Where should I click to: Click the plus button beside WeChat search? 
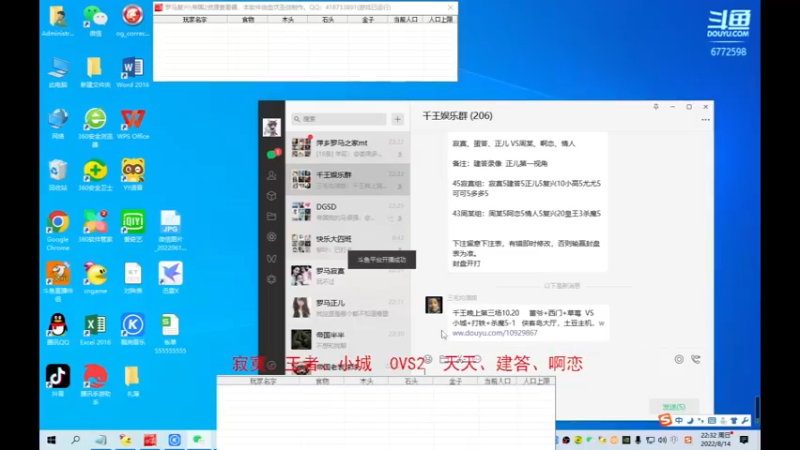coord(397,119)
